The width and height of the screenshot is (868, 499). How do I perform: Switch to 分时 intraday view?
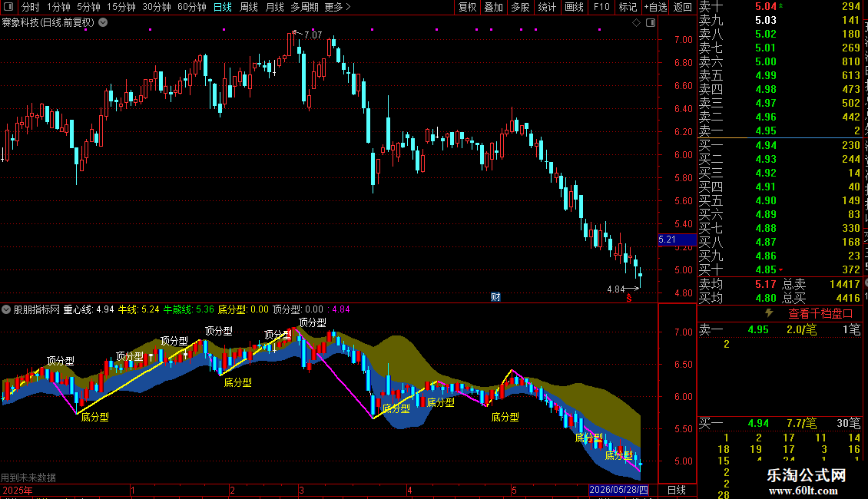[31, 7]
